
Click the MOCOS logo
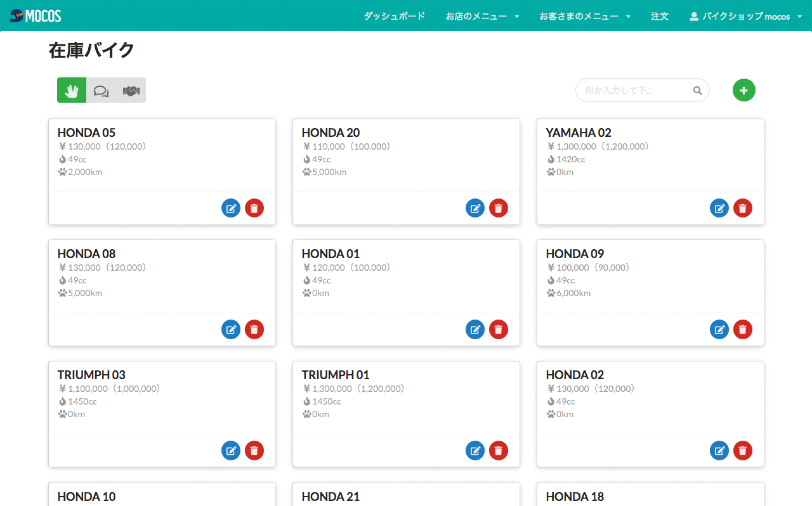point(36,16)
